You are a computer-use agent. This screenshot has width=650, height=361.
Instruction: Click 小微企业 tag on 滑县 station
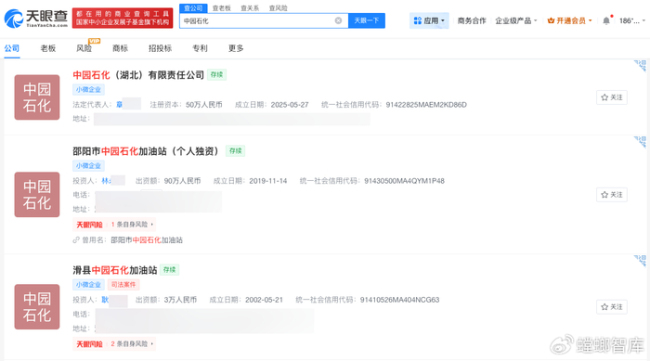pyautogui.click(x=88, y=285)
